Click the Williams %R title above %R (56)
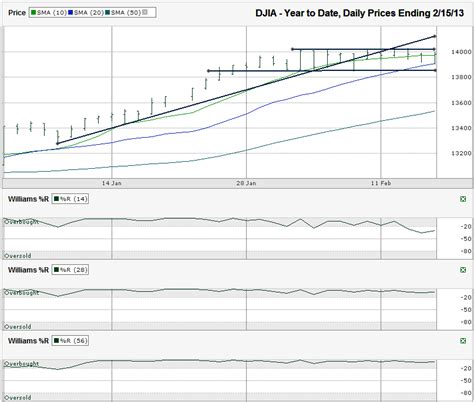This screenshot has height=402, width=474. [x=28, y=341]
